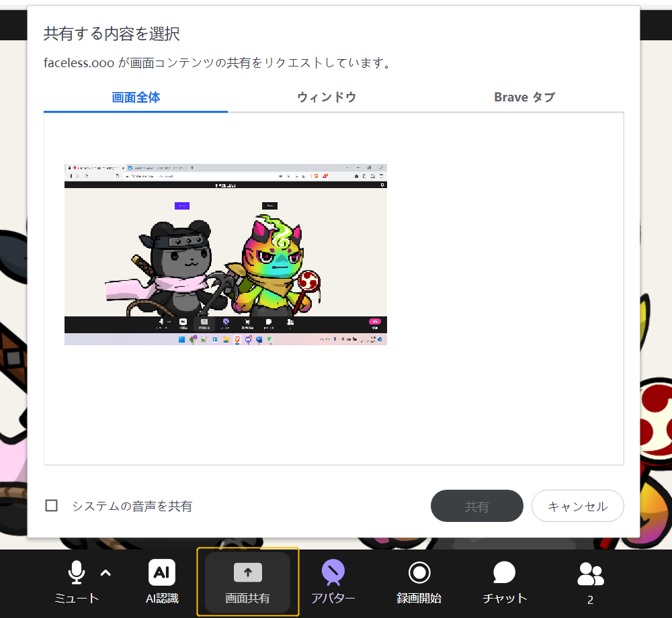
Task: Open the AI認識 feature
Action: click(162, 581)
